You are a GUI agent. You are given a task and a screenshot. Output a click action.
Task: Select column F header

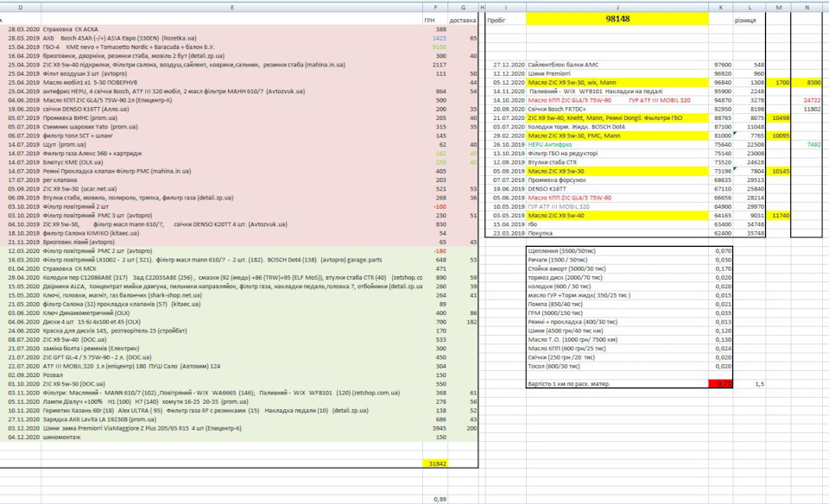[435, 8]
